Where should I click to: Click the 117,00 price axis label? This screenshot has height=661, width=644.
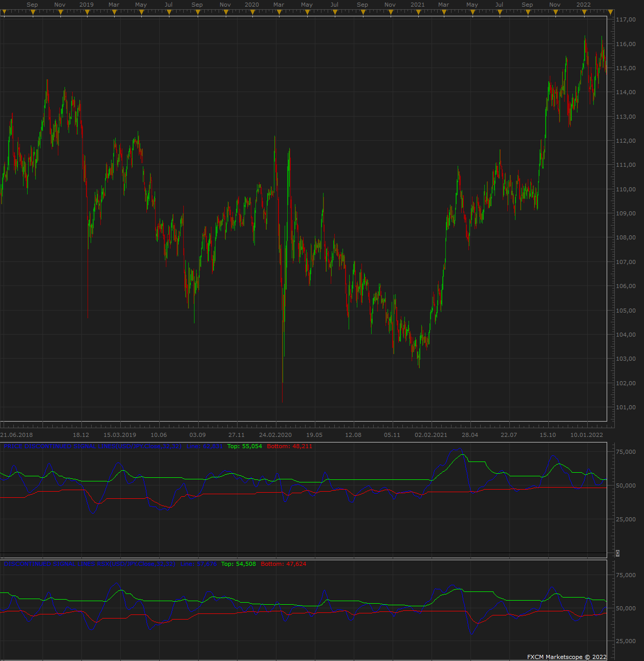(626, 19)
